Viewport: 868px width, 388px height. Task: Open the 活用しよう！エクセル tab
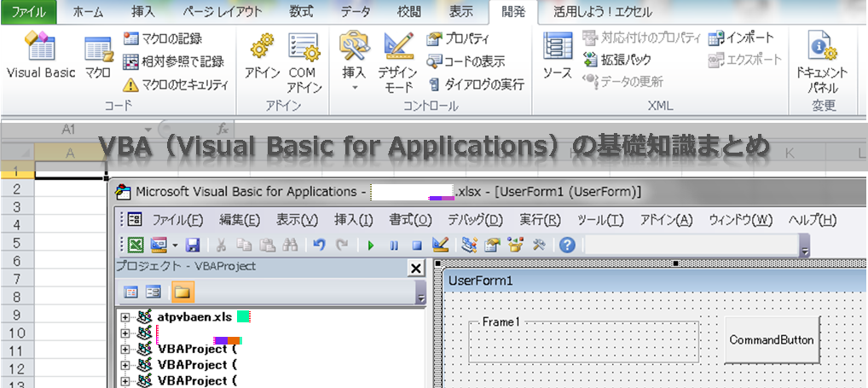pyautogui.click(x=603, y=12)
